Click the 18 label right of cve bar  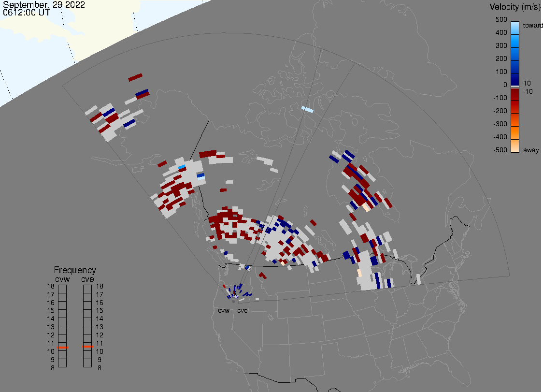click(100, 286)
